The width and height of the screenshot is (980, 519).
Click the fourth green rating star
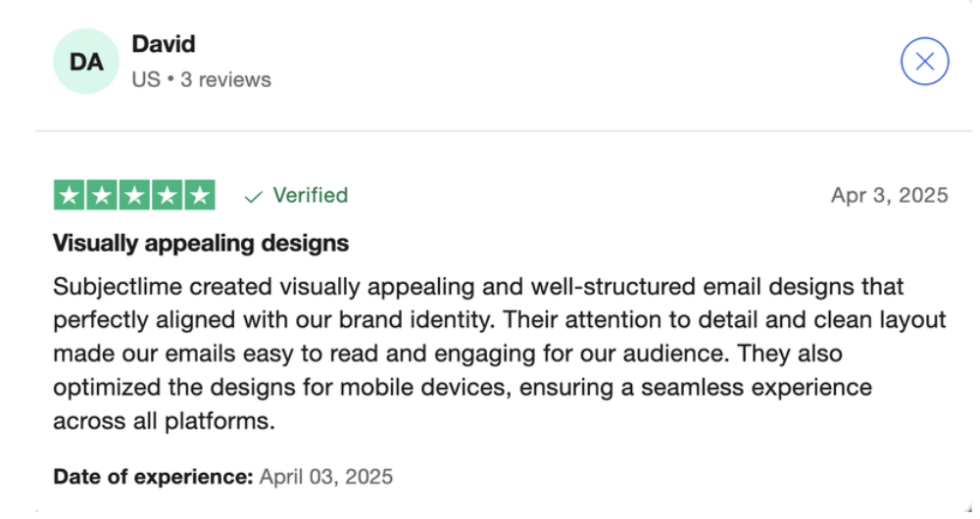[x=167, y=196]
